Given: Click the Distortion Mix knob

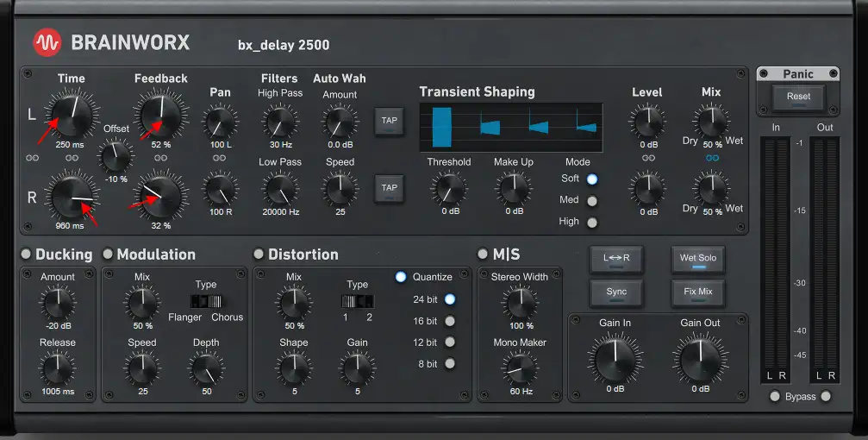Looking at the screenshot, I should (x=294, y=304).
